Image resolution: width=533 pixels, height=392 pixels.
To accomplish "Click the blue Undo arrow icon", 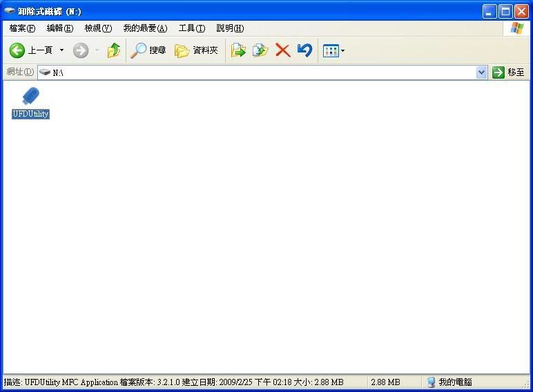I will (x=304, y=50).
